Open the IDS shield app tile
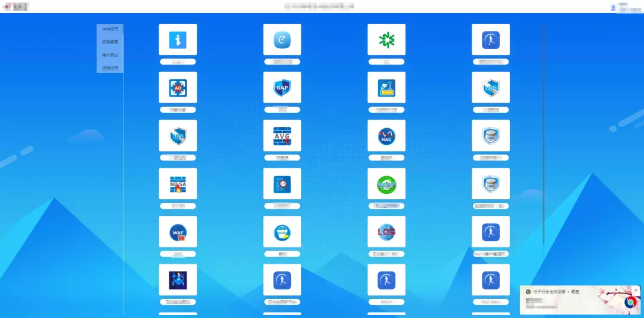This screenshot has height=318, width=644. pos(178,136)
